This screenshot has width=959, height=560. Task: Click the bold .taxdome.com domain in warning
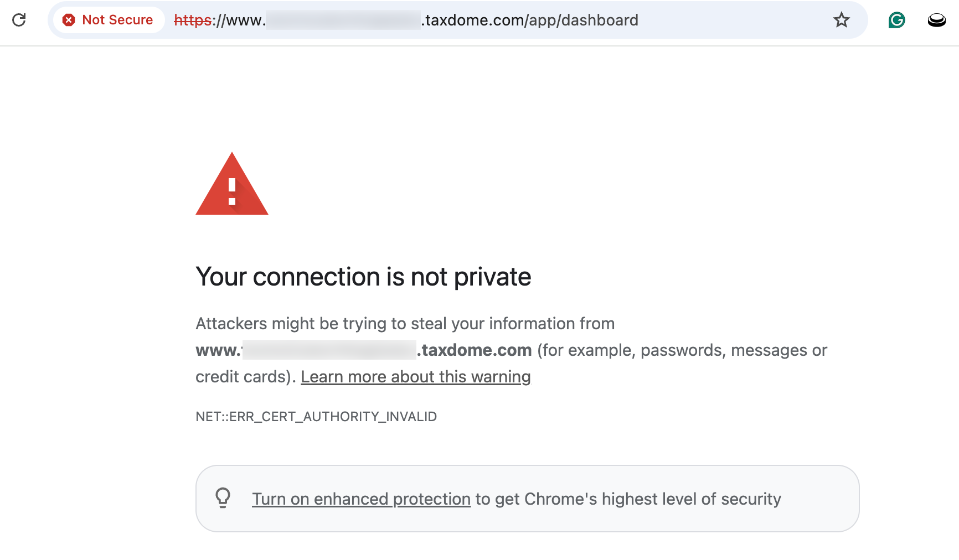point(475,350)
